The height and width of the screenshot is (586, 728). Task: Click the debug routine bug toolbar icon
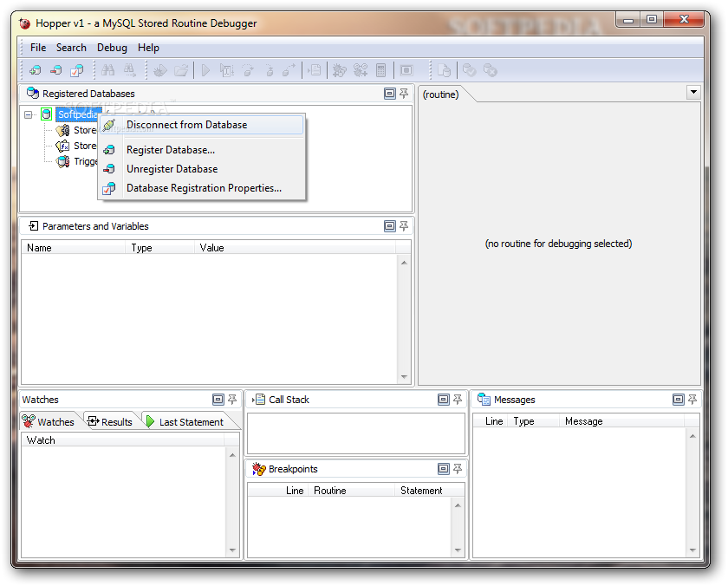[x=160, y=70]
